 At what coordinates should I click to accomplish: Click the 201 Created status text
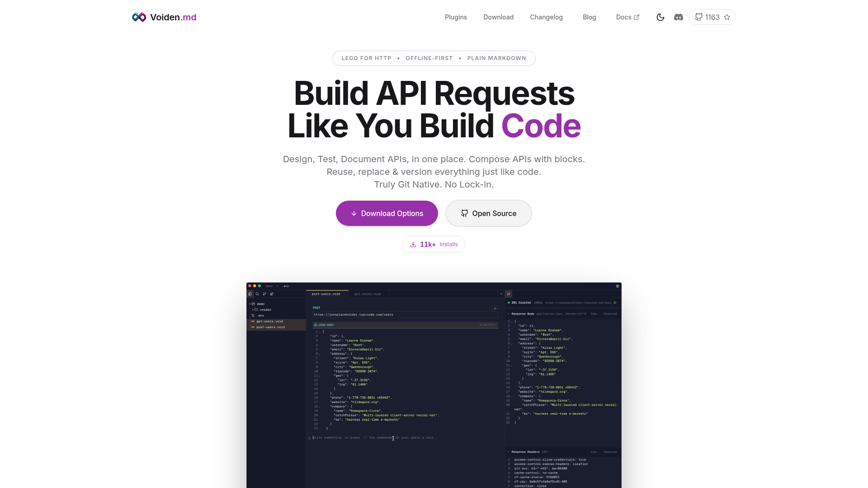521,303
